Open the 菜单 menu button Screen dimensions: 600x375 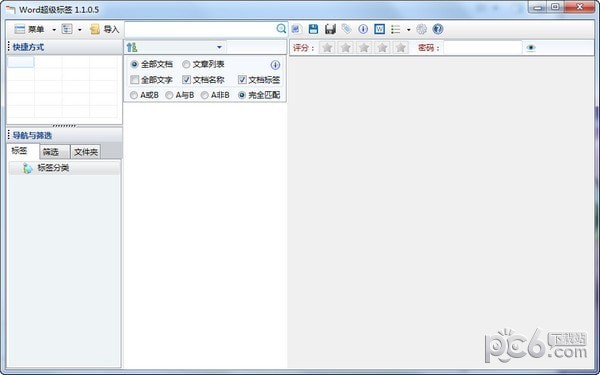(x=29, y=29)
